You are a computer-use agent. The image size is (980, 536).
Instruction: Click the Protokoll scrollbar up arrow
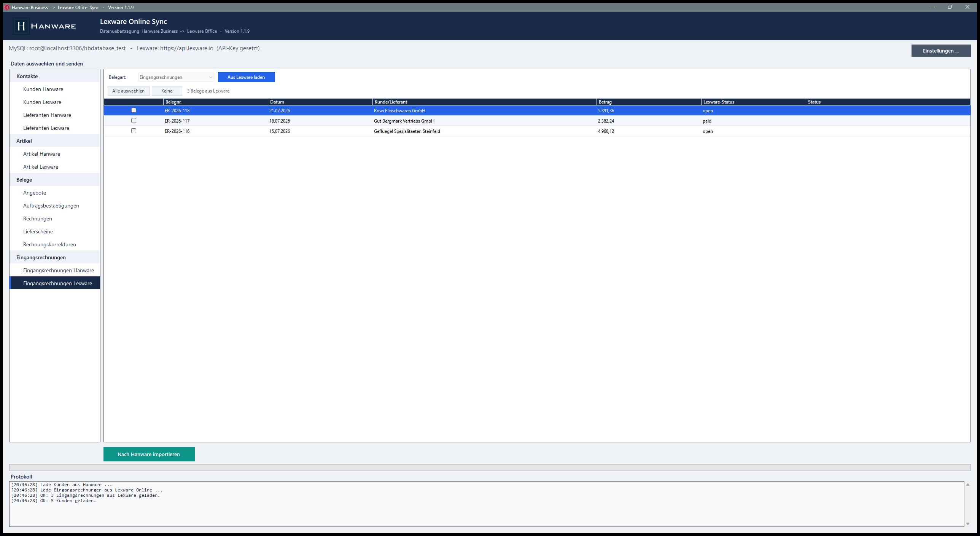[x=967, y=485]
